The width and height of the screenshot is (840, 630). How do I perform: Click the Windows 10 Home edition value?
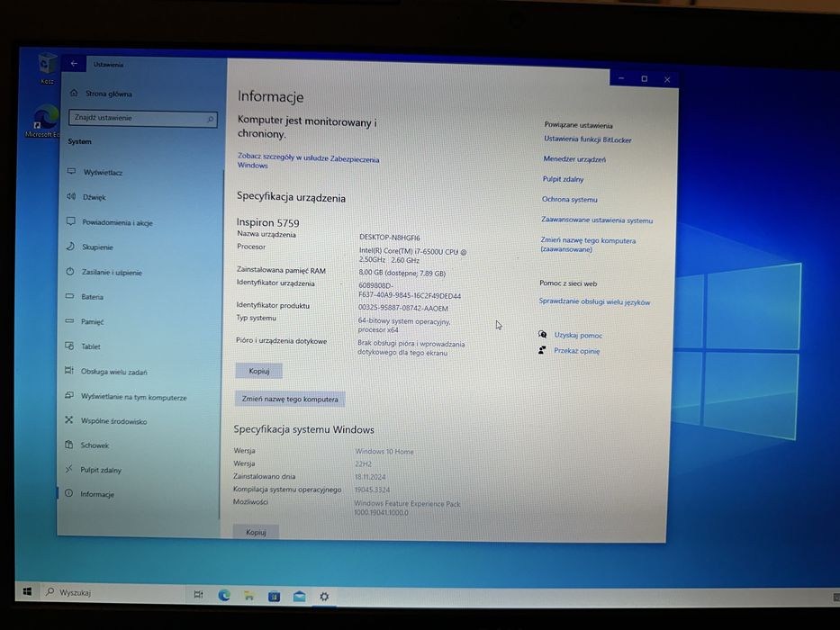(384, 452)
